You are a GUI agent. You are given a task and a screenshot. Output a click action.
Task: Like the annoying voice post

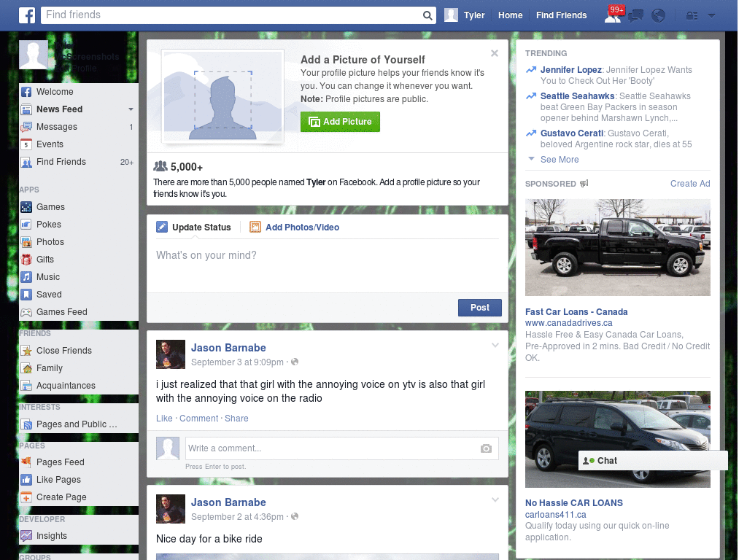tap(164, 418)
